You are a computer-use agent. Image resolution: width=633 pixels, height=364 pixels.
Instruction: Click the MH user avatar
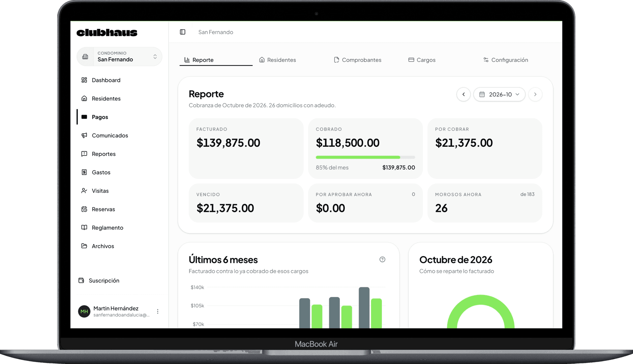click(84, 312)
